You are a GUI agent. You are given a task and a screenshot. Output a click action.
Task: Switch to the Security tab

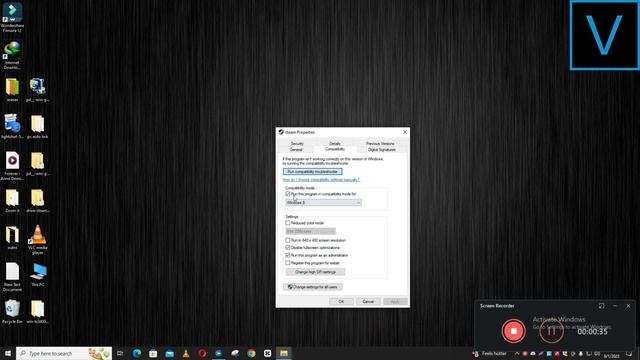click(x=297, y=144)
